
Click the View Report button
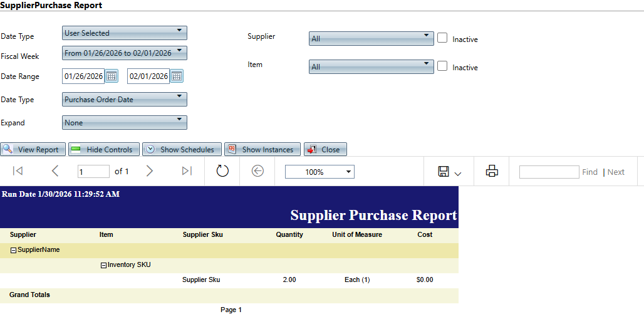click(33, 150)
